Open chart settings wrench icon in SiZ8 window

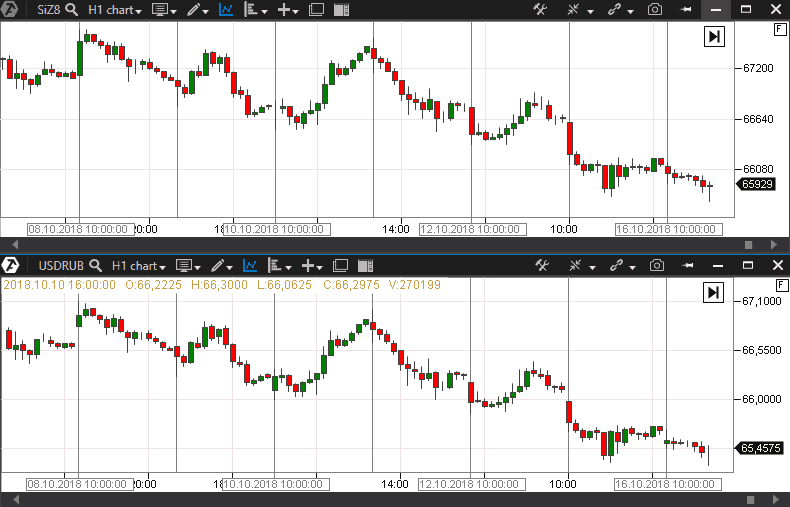pyautogui.click(x=540, y=10)
